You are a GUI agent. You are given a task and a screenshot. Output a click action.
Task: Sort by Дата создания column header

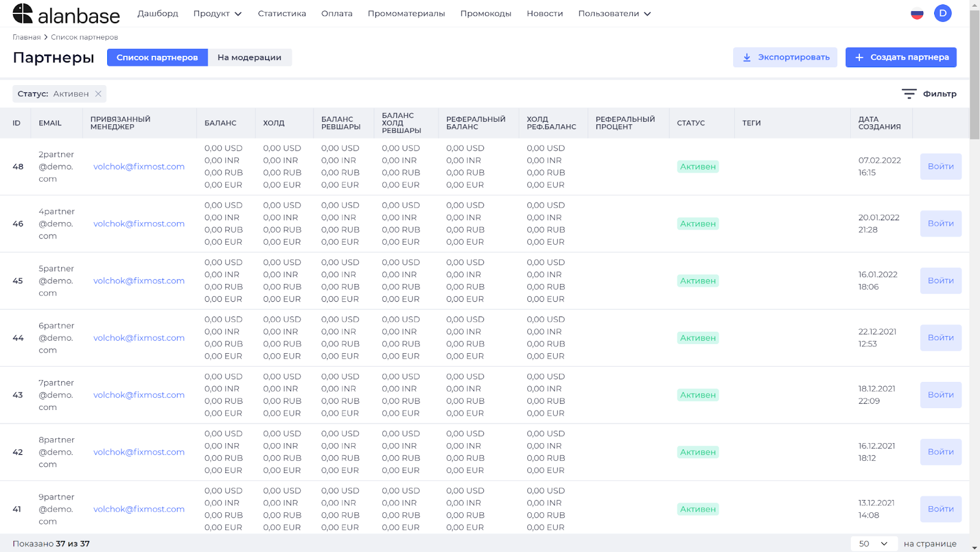click(x=879, y=123)
